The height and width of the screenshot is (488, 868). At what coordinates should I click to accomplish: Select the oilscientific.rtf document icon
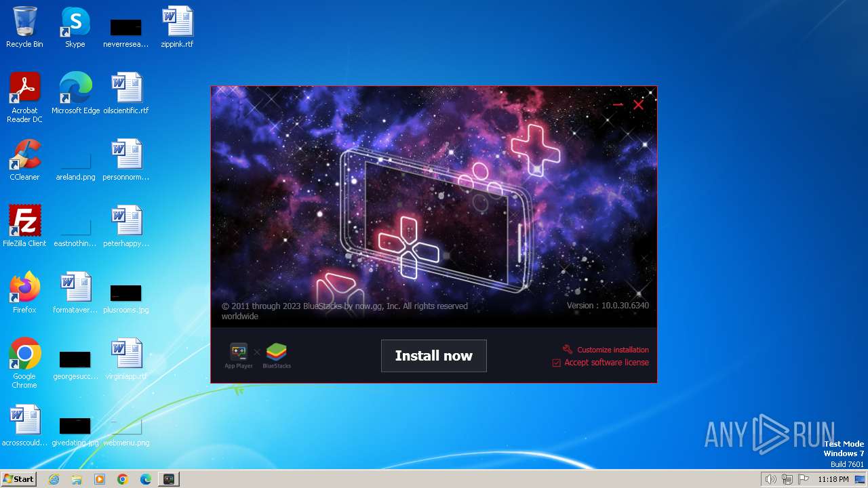126,94
